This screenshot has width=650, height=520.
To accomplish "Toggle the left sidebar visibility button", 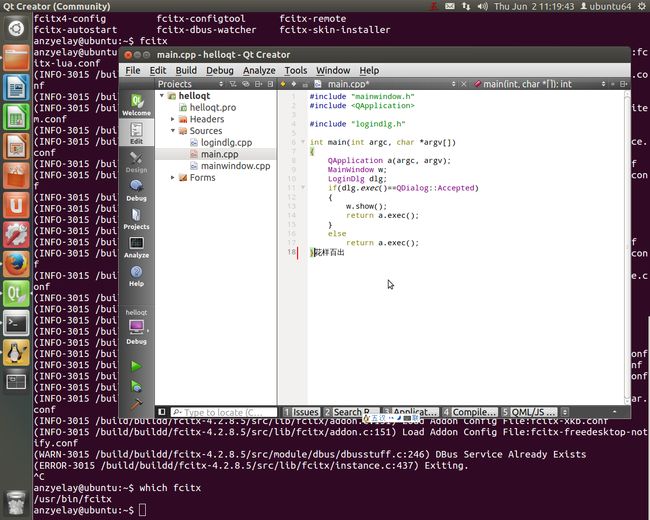I will click(161, 412).
